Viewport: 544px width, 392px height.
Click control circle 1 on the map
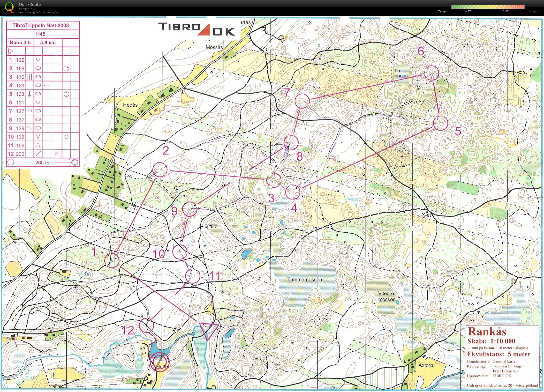(112, 260)
